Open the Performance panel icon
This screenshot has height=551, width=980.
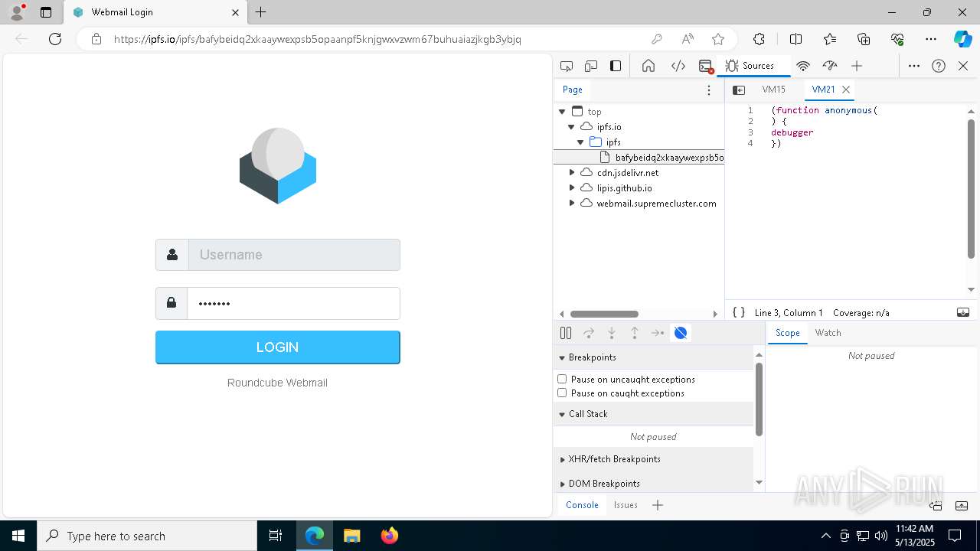pos(830,66)
